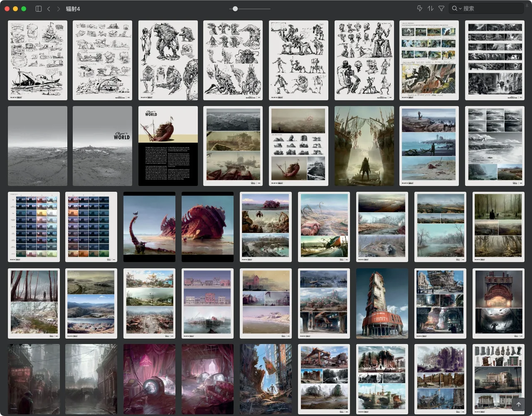
Task: Open the pink storefront row buildings page
Action: (x=207, y=303)
